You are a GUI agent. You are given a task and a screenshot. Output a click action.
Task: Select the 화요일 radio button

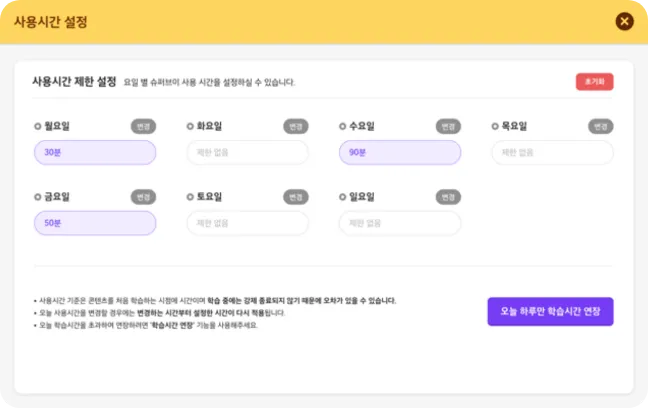190,127
